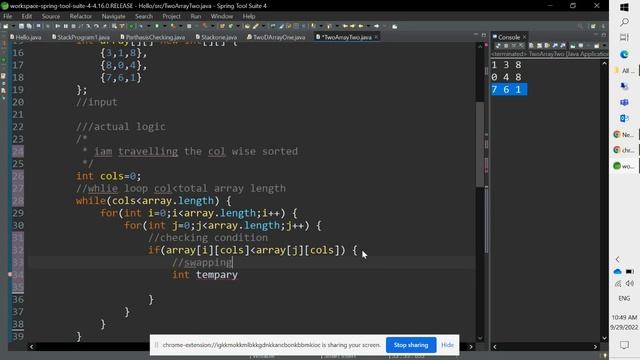
Task: Click the Remove Launch icon in Console toolbar
Action: click(x=514, y=46)
